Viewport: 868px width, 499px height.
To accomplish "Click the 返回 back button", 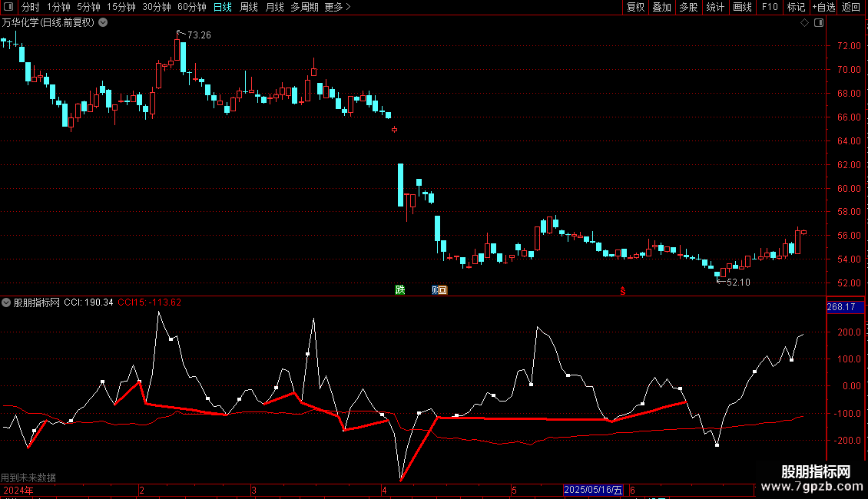I will click(x=851, y=7).
